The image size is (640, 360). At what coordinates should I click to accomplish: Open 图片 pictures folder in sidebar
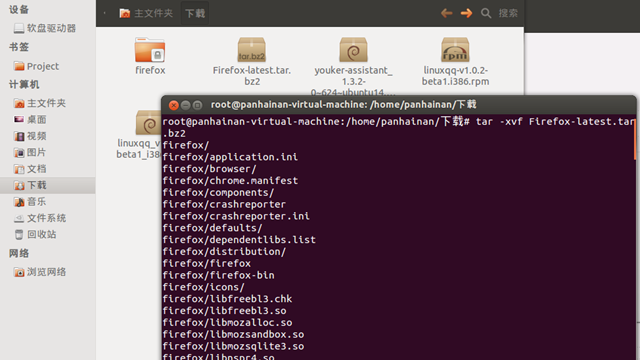[x=30, y=152]
